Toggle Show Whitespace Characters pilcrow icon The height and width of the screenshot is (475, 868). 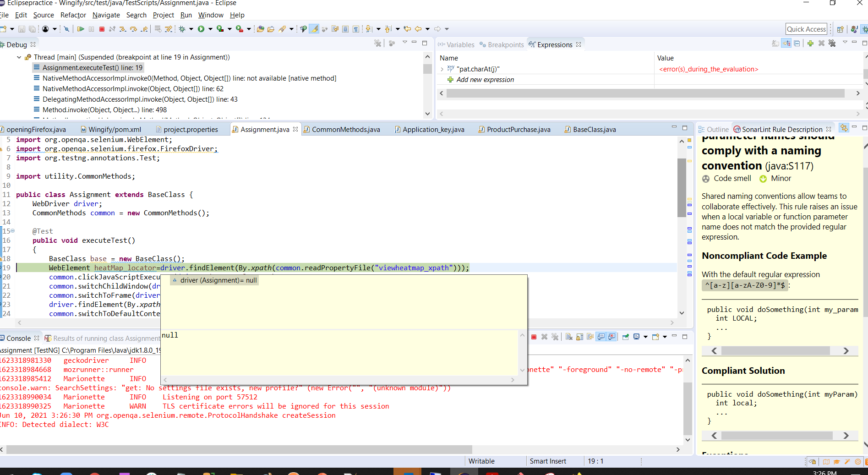(x=355, y=29)
